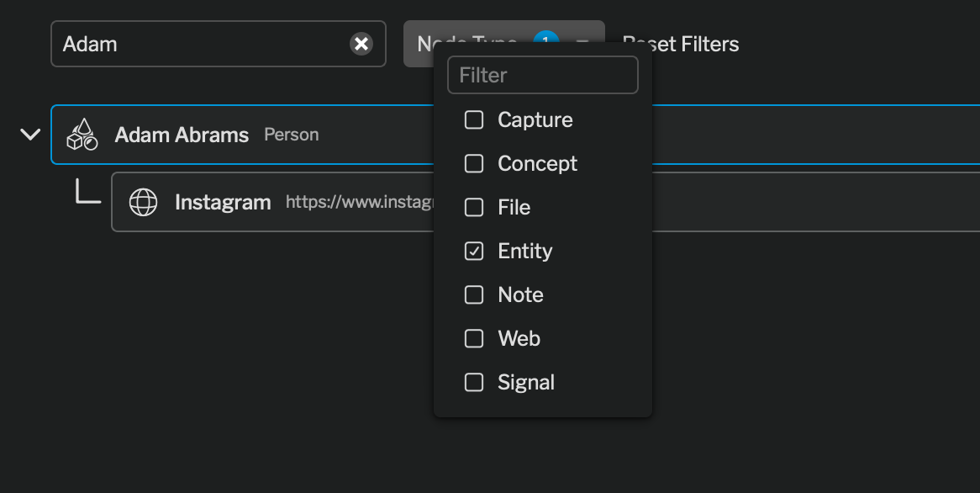The width and height of the screenshot is (980, 493).
Task: Check the File node type
Action: [x=474, y=208]
